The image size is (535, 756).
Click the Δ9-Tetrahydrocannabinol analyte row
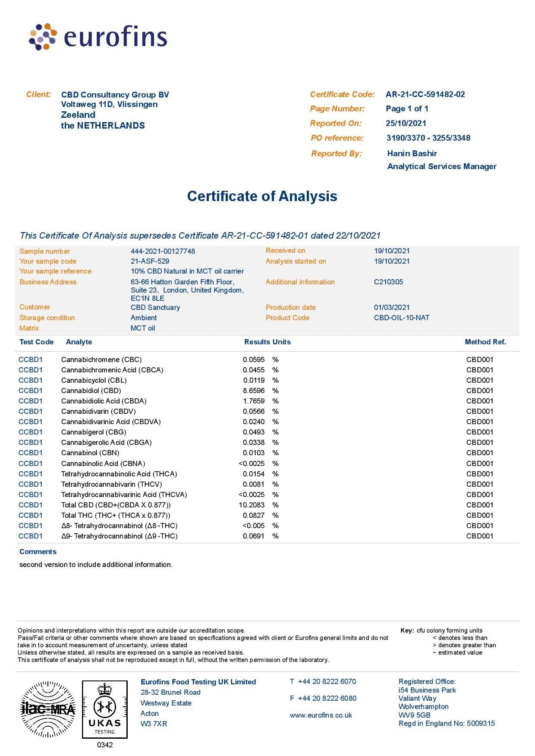[119, 536]
